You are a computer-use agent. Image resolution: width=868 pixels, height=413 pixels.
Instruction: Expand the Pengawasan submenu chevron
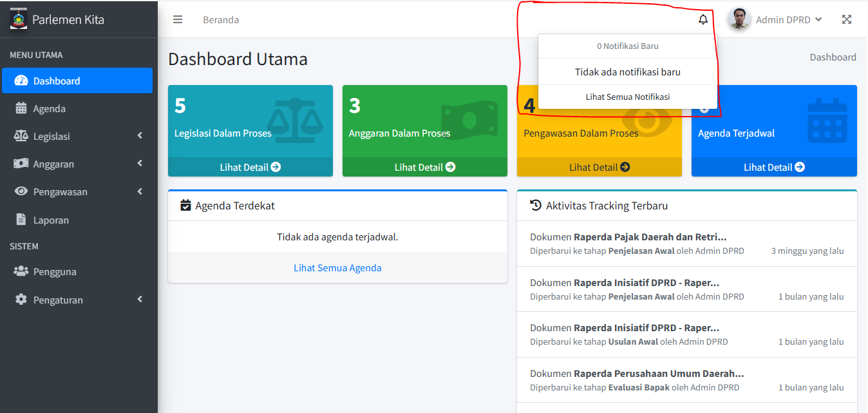(x=140, y=191)
